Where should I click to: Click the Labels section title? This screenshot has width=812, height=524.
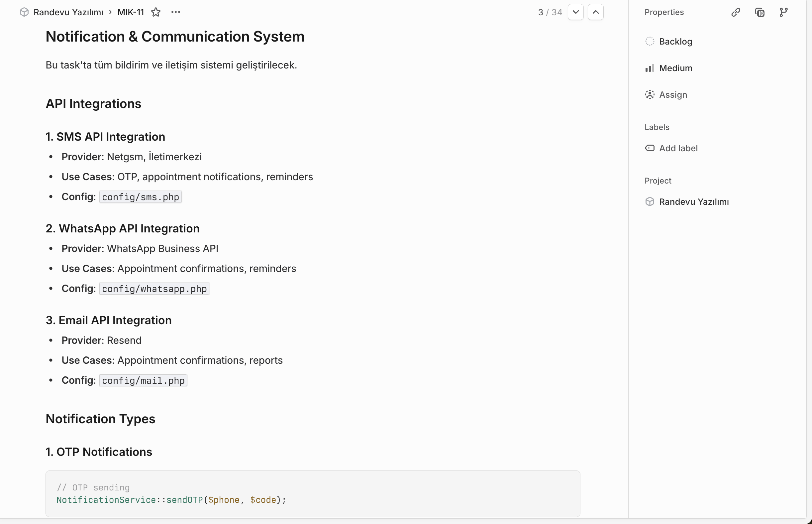(x=657, y=127)
